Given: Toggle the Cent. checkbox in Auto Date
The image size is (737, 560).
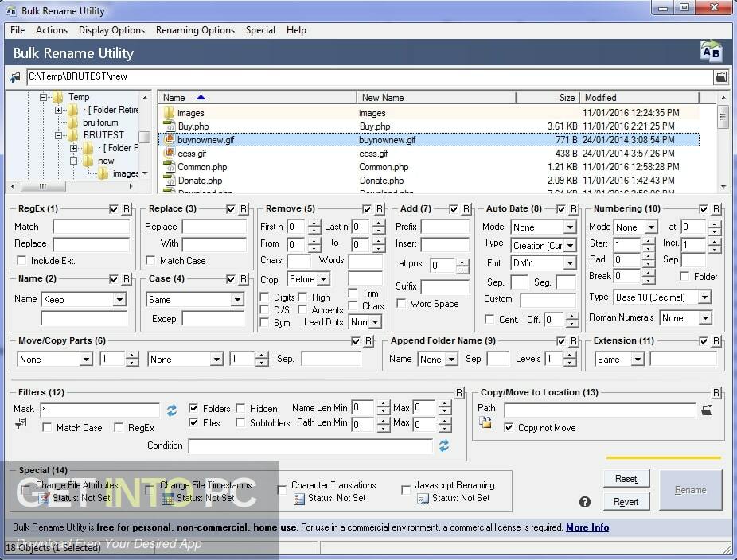Looking at the screenshot, I should [489, 320].
